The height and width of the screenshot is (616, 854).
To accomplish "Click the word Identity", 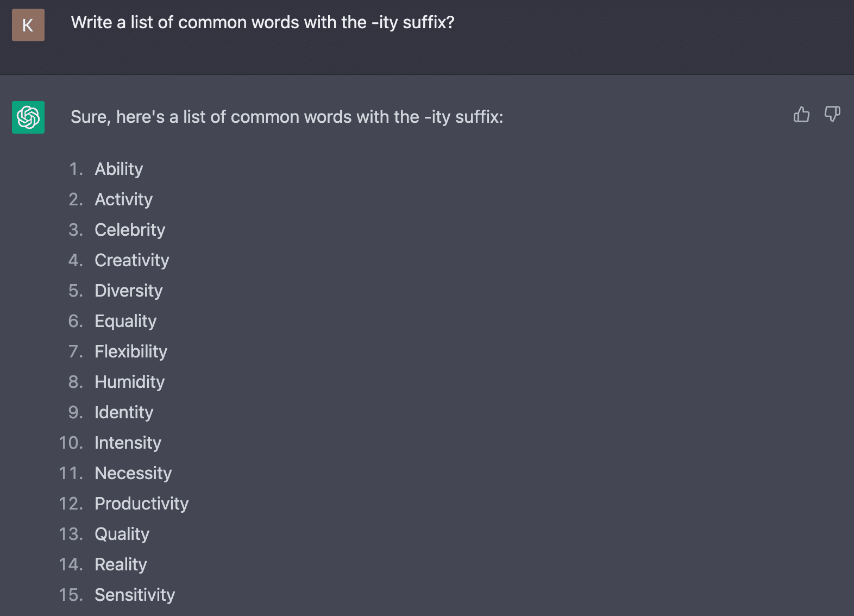I will tap(124, 412).
